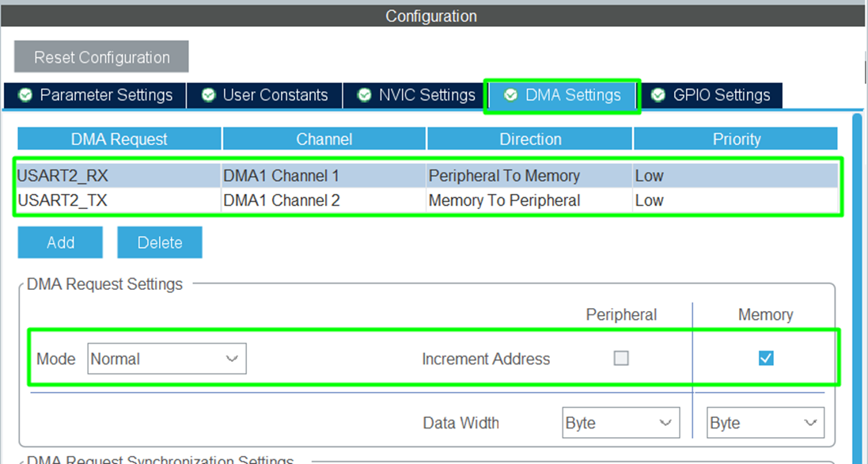The image size is (868, 464).
Task: Click Add to create DMA request
Action: click(60, 242)
